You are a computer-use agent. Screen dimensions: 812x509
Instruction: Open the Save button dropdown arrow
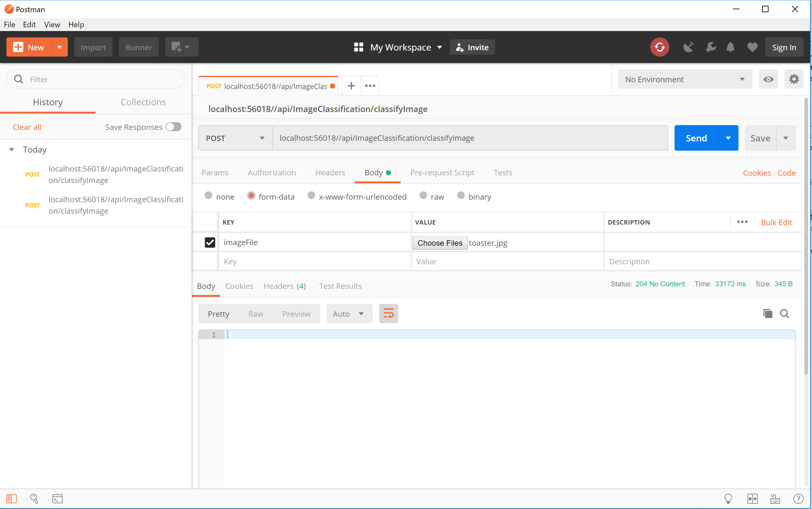786,138
